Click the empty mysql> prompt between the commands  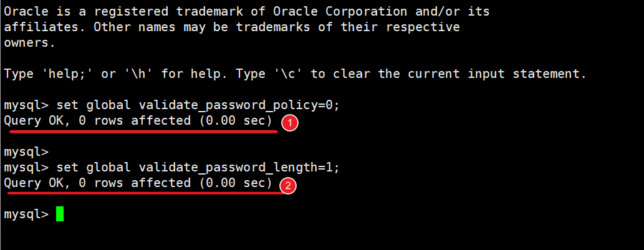pos(26,151)
